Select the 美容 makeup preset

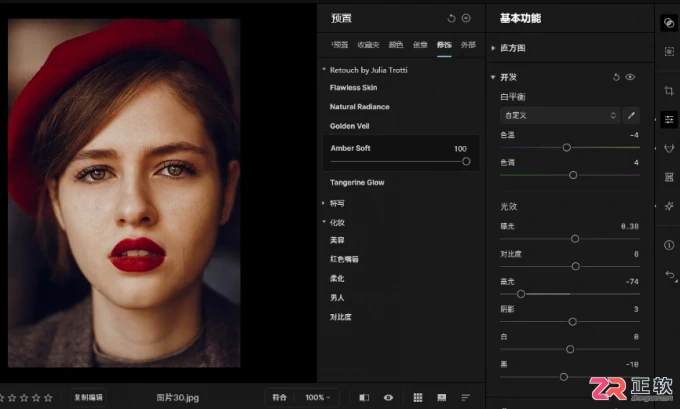click(337, 240)
